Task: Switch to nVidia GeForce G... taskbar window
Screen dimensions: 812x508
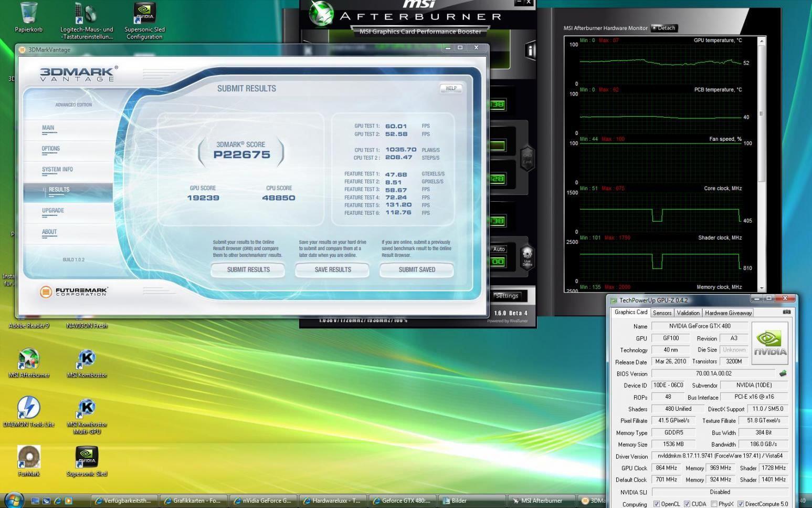Action: point(263,501)
